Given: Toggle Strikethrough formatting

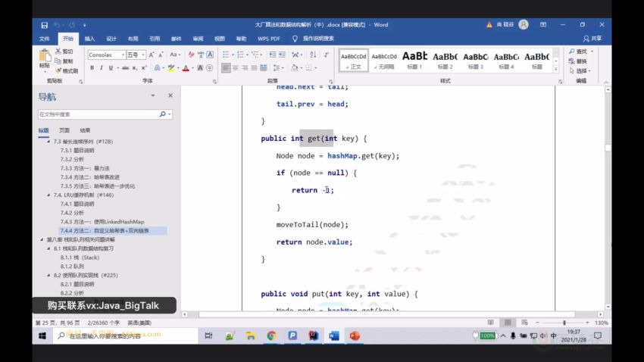Looking at the screenshot, I should [x=125, y=67].
